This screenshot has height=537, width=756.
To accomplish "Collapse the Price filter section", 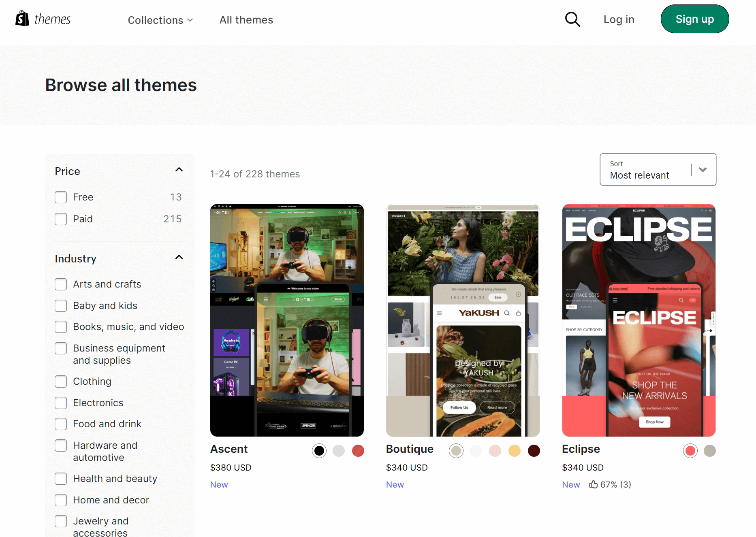I will point(179,170).
